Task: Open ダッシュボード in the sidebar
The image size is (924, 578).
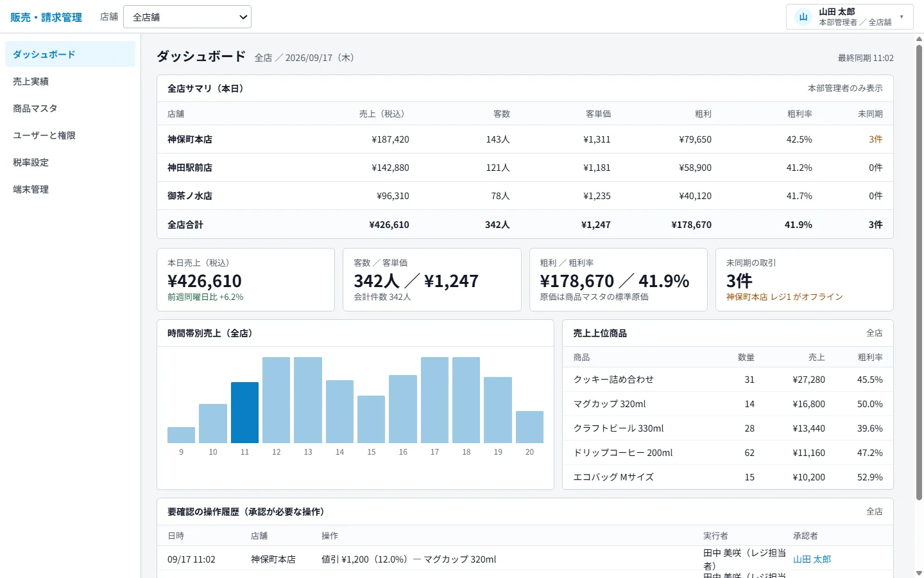Action: [x=70, y=54]
